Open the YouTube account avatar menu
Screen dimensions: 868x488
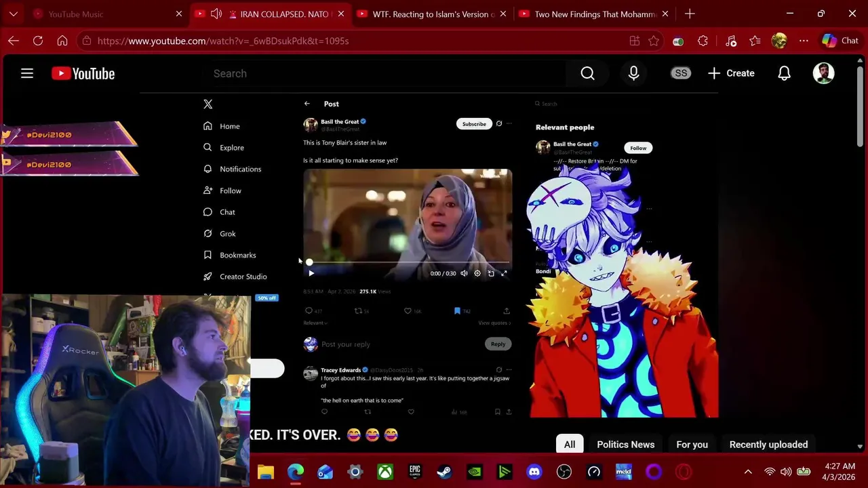pyautogui.click(x=823, y=73)
